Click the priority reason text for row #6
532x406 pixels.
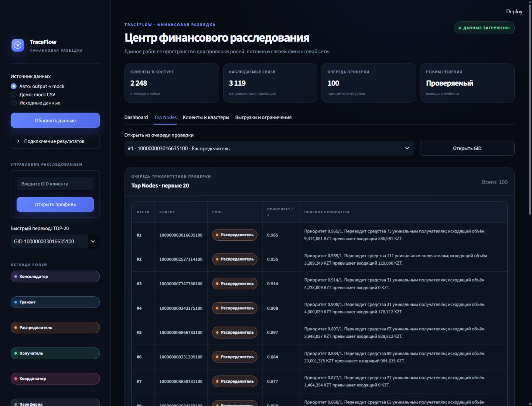point(394,357)
